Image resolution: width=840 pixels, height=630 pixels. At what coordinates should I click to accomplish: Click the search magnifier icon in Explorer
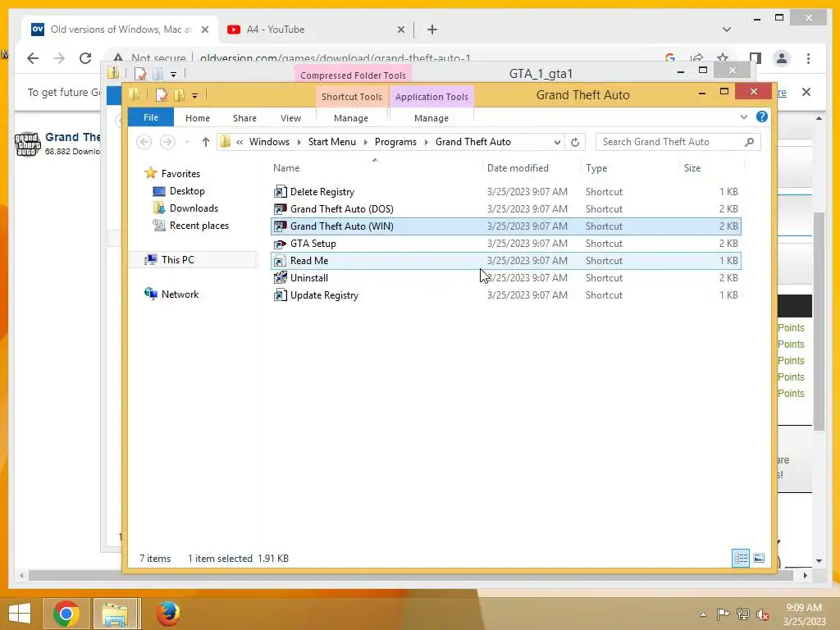click(x=749, y=142)
